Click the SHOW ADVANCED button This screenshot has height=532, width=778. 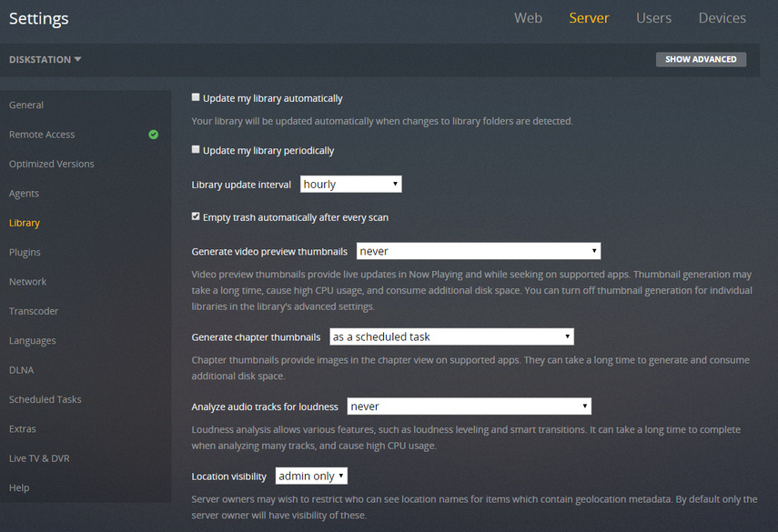pos(701,59)
